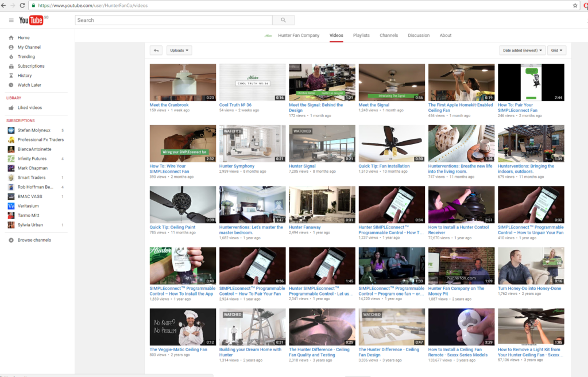
Task: Open Meet the Cranbrook video title
Action: [169, 105]
